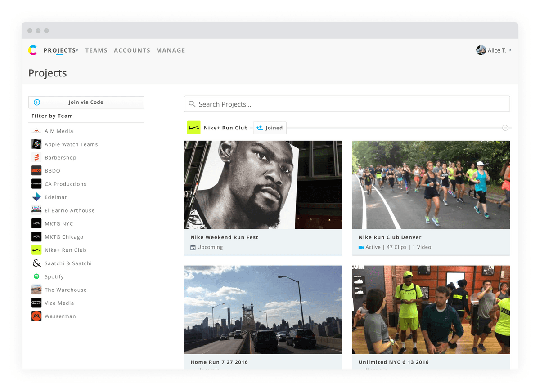Click the search magnifier icon
Screen dimensions: 540x392
pos(192,104)
